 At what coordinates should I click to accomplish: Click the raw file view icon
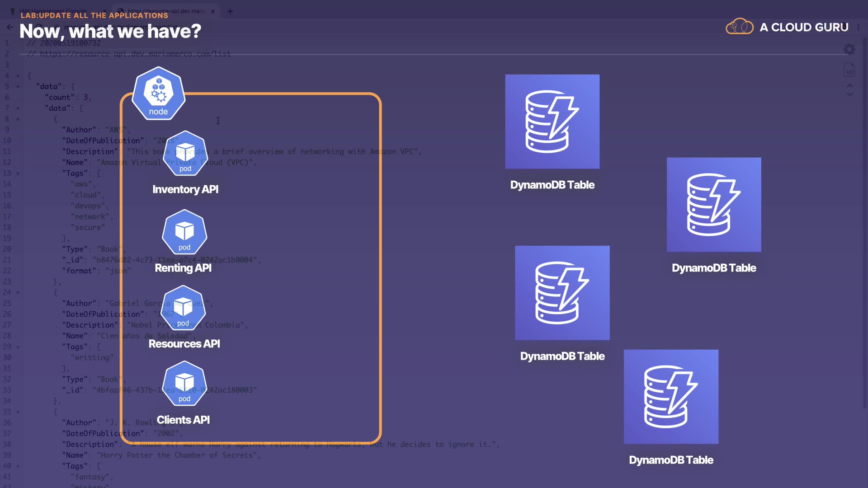[849, 70]
